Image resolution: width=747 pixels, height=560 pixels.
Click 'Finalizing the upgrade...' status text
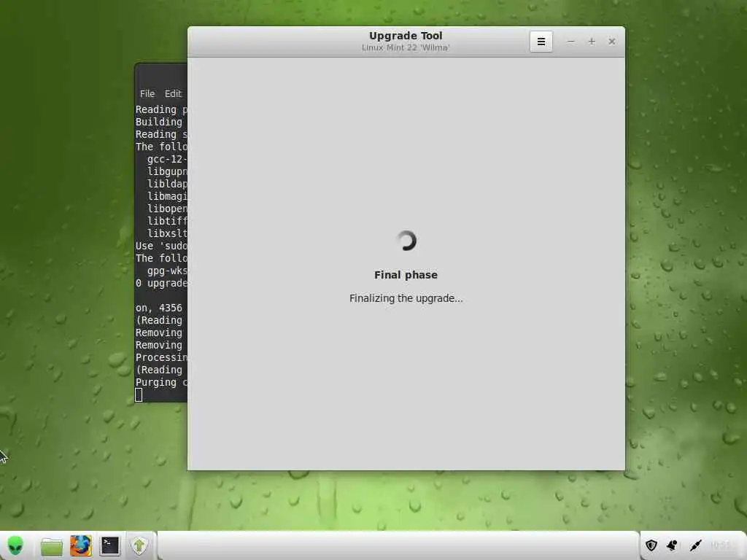[x=406, y=298]
